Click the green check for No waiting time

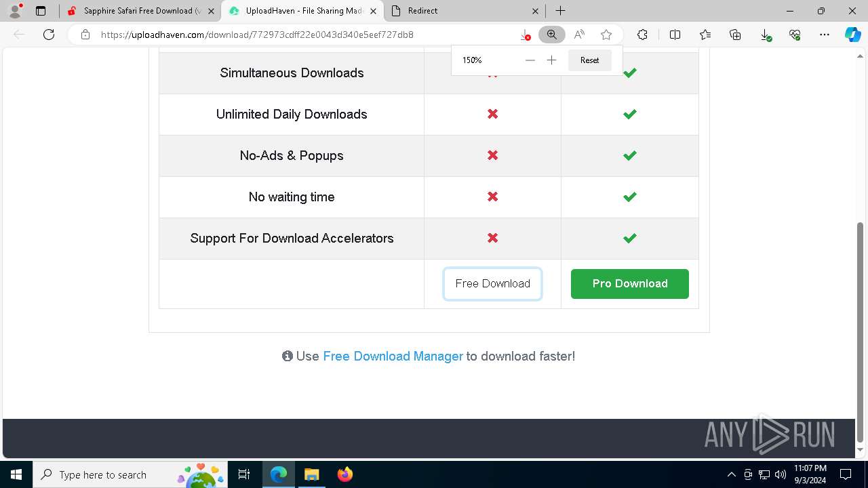630,197
